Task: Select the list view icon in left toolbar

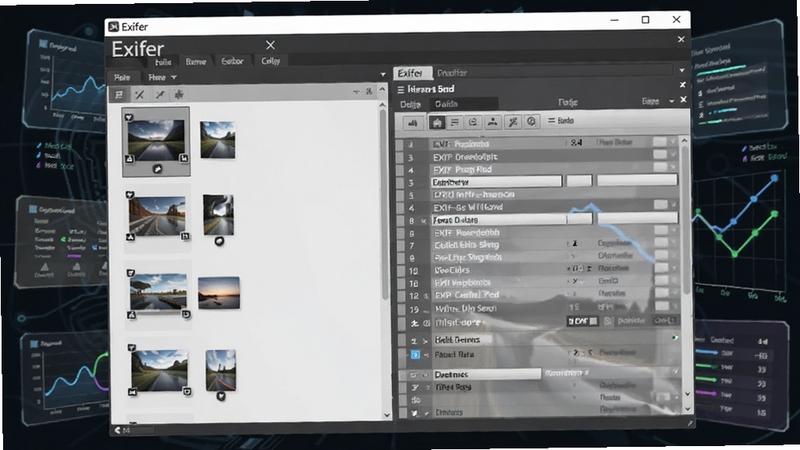Action: coord(119,94)
